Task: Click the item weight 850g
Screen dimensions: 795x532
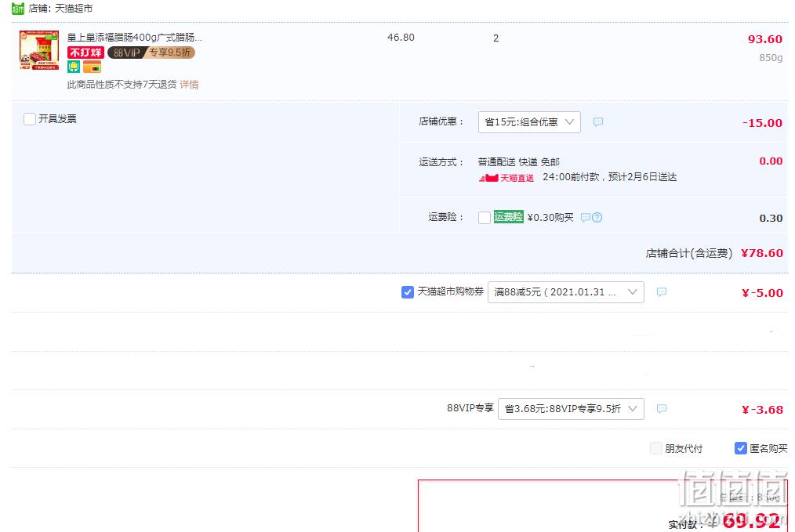Action: click(771, 58)
